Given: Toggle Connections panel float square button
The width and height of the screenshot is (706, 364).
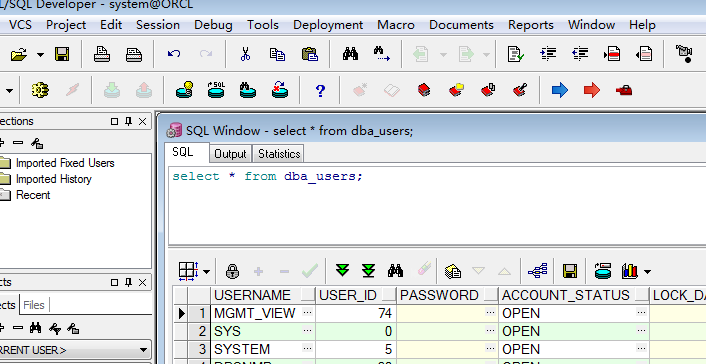Looking at the screenshot, I should click(114, 121).
